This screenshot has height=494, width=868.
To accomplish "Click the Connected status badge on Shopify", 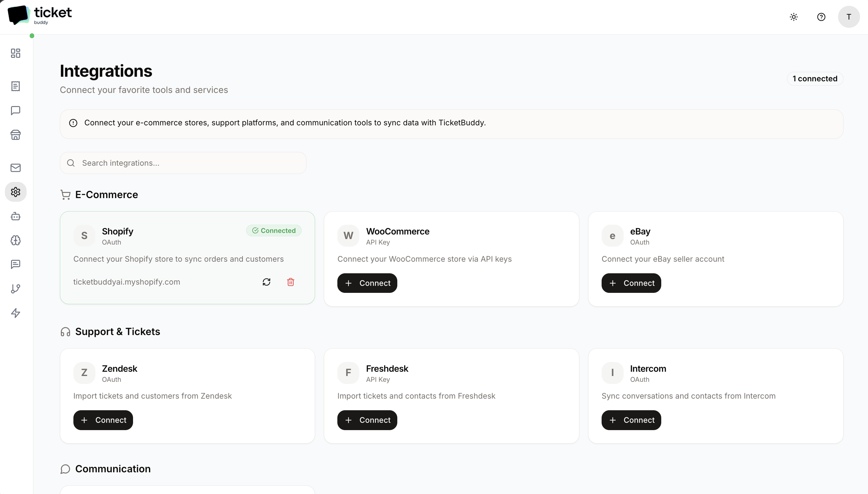I will 274,230.
